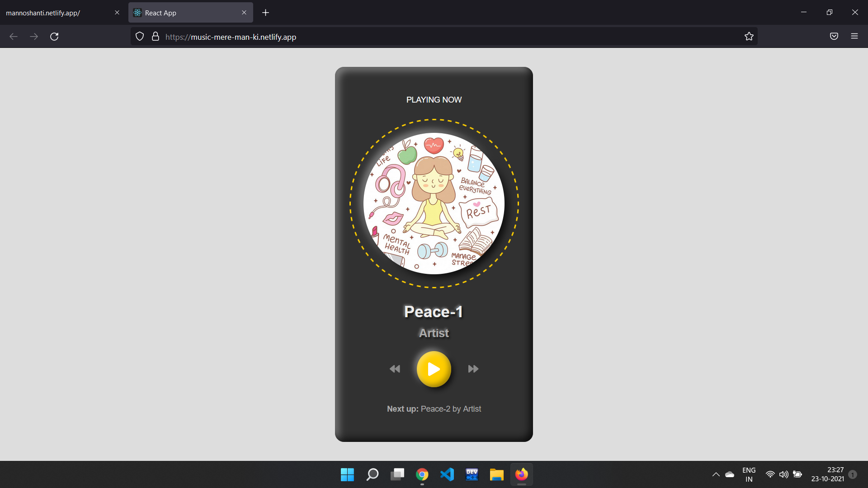Open Google Chrome from taskbar
This screenshot has width=868, height=488.
(422, 474)
